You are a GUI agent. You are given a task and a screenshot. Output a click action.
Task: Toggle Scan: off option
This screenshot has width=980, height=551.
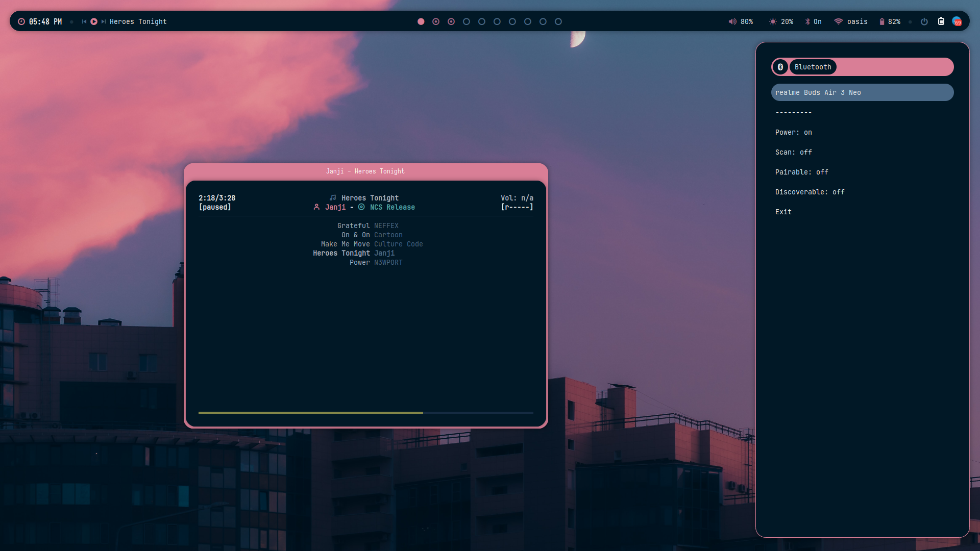coord(793,152)
